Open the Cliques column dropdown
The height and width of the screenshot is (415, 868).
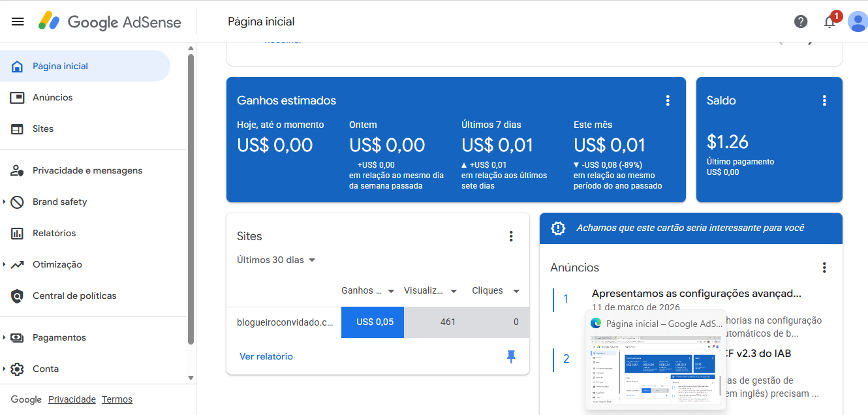(x=516, y=291)
